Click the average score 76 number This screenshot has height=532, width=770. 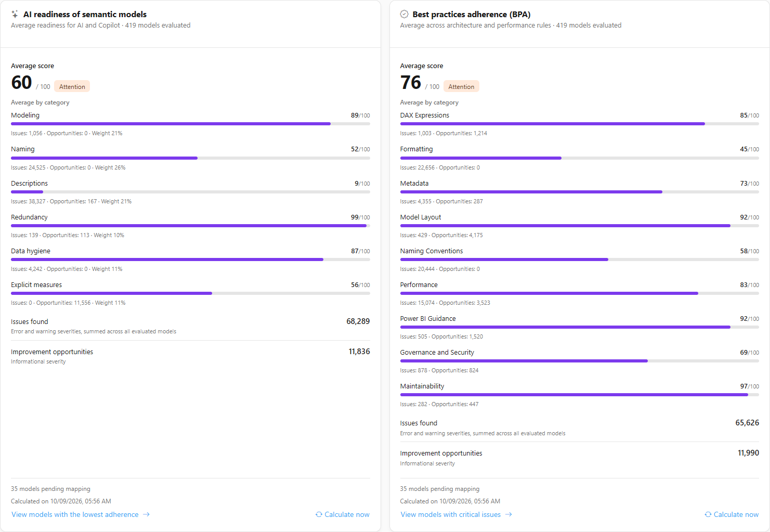click(411, 82)
